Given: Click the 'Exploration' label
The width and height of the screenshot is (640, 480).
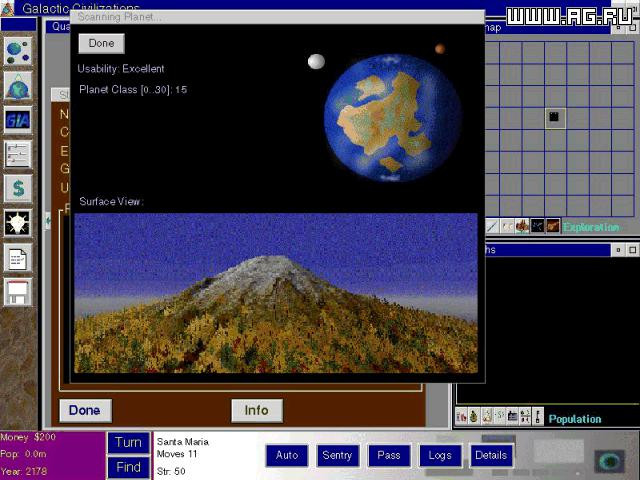Looking at the screenshot, I should [x=591, y=227].
